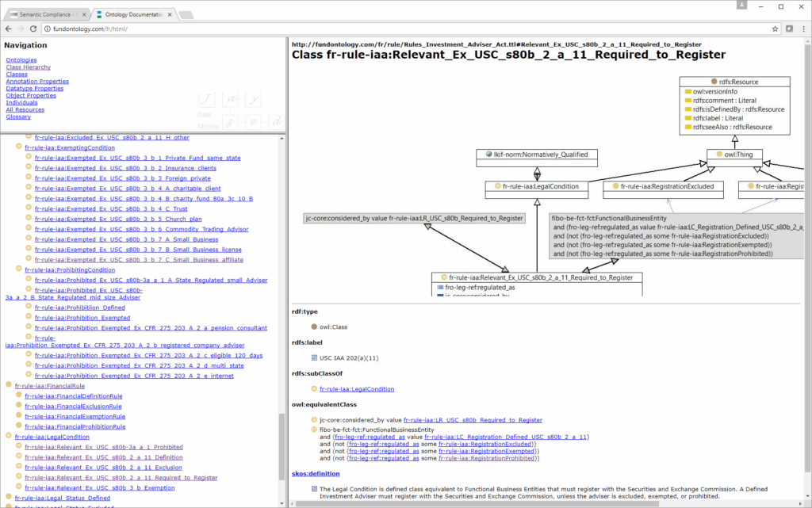Select fr-rule-iaa:Prohibitiion_Defined class
812x508 pixels.
(x=80, y=307)
